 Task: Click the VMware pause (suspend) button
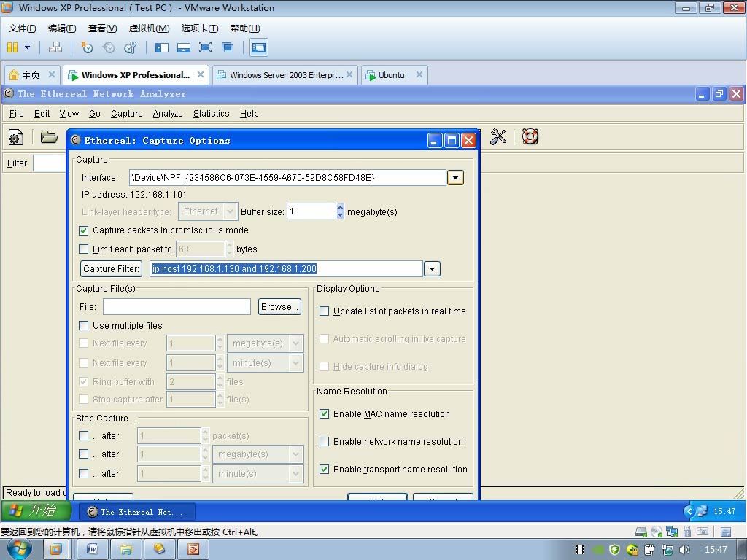pos(12,47)
